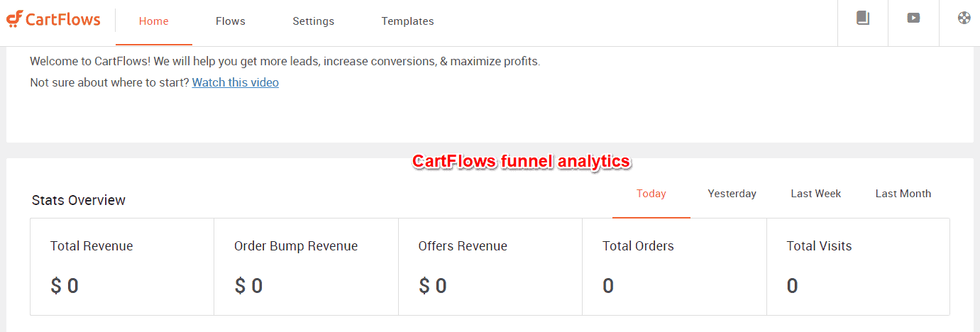Click the CartFlows logo
980x332 pixels.
[54, 19]
